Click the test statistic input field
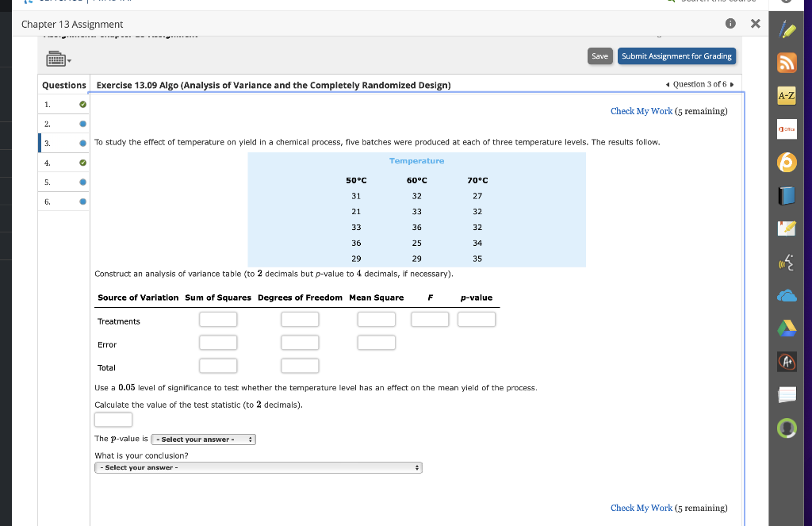Screen dimensions: 812x526 [x=113, y=420]
